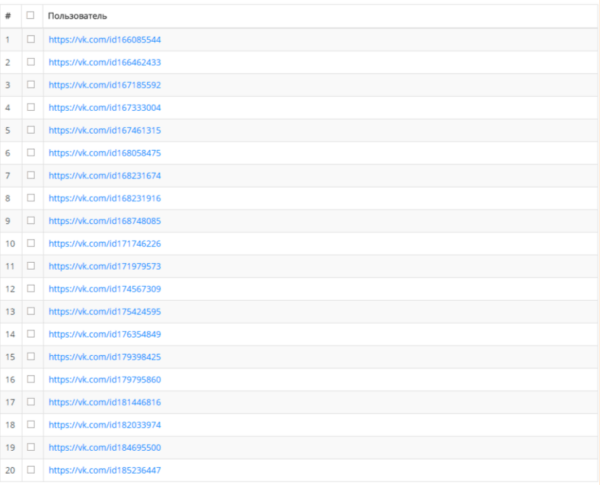Check the box in row 9
Viewport: 600px width, 485px height.
pyautogui.click(x=31, y=220)
